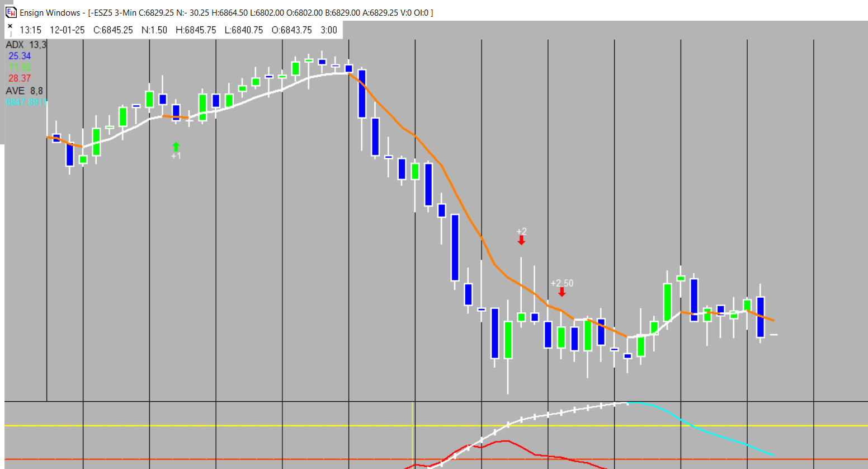Click the 12-01-25 date in info bar

[67, 30]
